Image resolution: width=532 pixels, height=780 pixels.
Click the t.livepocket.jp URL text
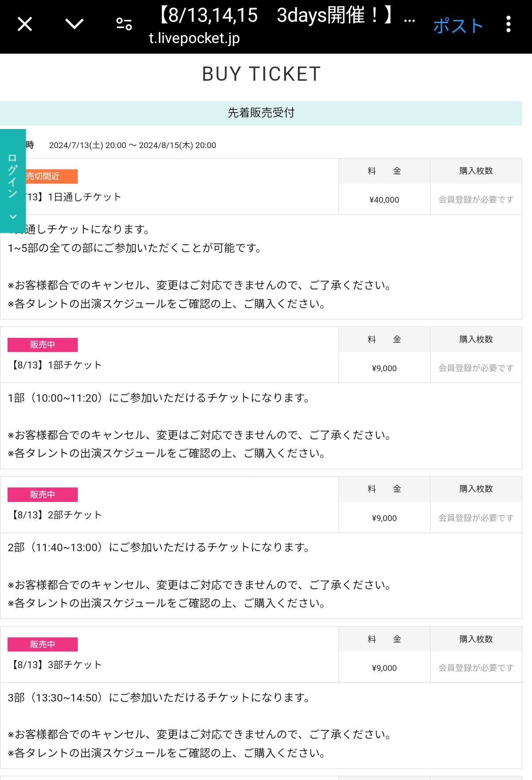click(x=194, y=38)
